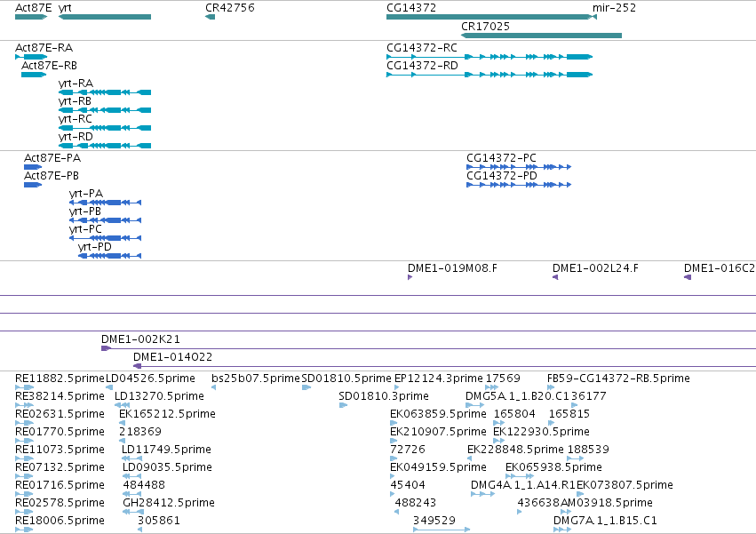Click the yrt-RD transcript

coord(105,146)
